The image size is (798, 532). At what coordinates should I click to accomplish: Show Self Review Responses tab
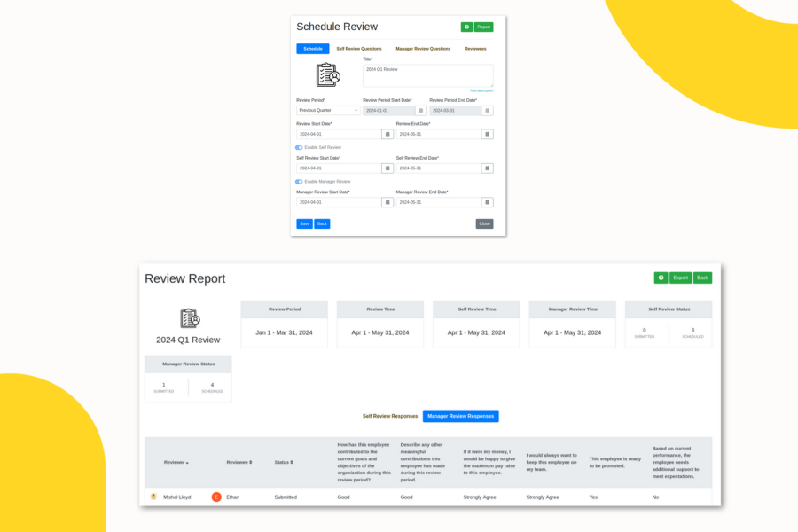click(x=390, y=417)
